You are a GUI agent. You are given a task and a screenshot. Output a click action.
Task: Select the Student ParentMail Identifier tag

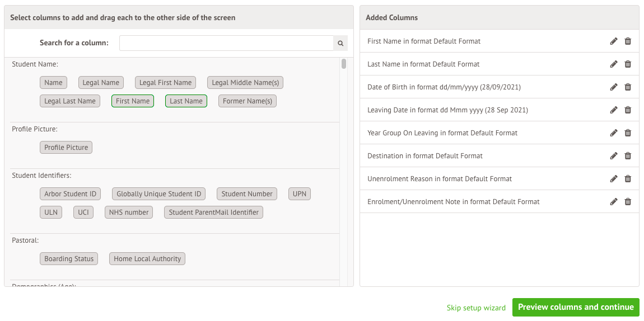click(x=213, y=213)
